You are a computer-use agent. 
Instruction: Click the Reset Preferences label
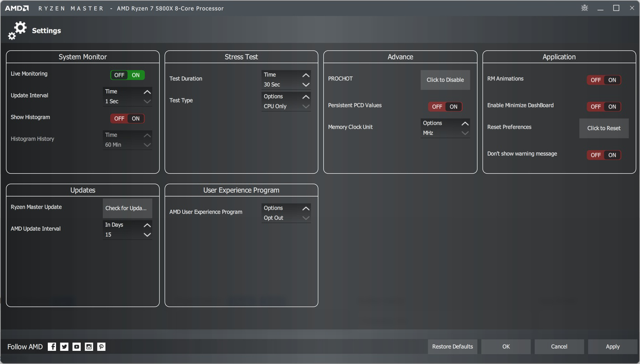point(509,127)
